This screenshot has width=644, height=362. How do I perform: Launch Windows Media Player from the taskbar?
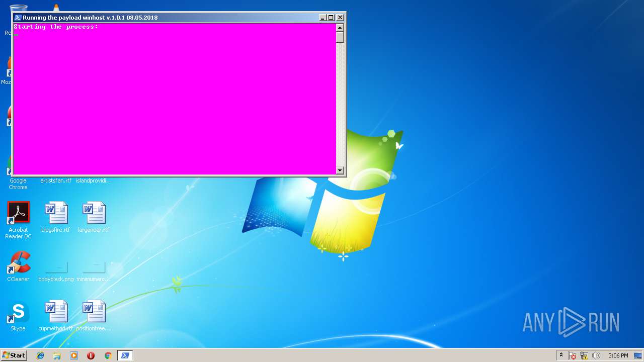(74, 355)
